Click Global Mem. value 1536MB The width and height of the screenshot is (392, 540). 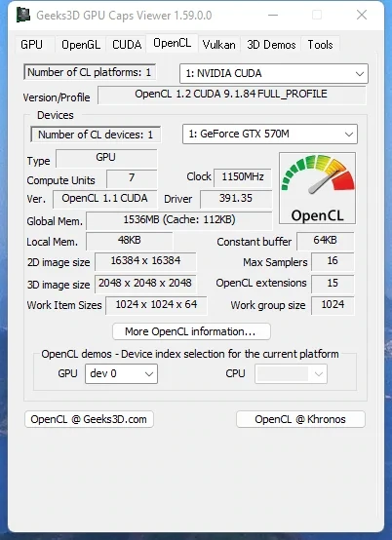pyautogui.click(x=179, y=220)
